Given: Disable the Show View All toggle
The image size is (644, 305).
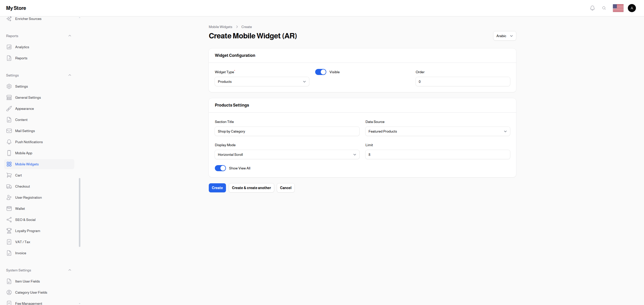Looking at the screenshot, I should tap(220, 168).
